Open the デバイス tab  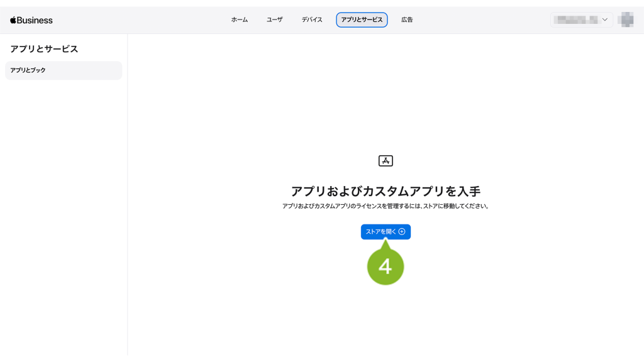(311, 19)
